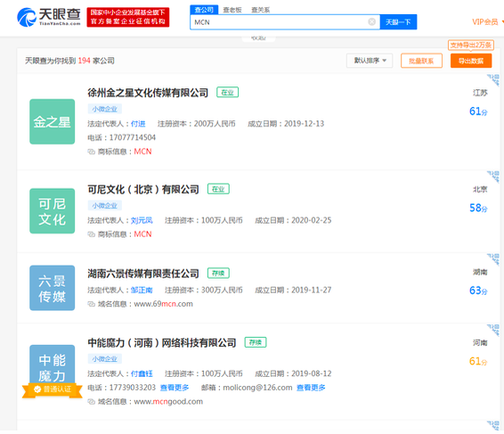The width and height of the screenshot is (504, 434).
Task: Open 湖南六景传媒有限责任公司 company page
Action: (x=143, y=274)
